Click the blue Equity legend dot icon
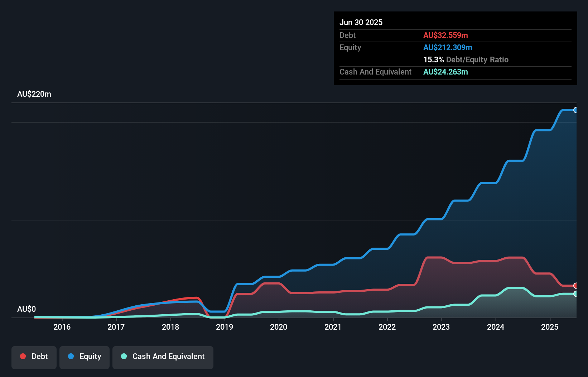588x377 pixels. (70, 356)
